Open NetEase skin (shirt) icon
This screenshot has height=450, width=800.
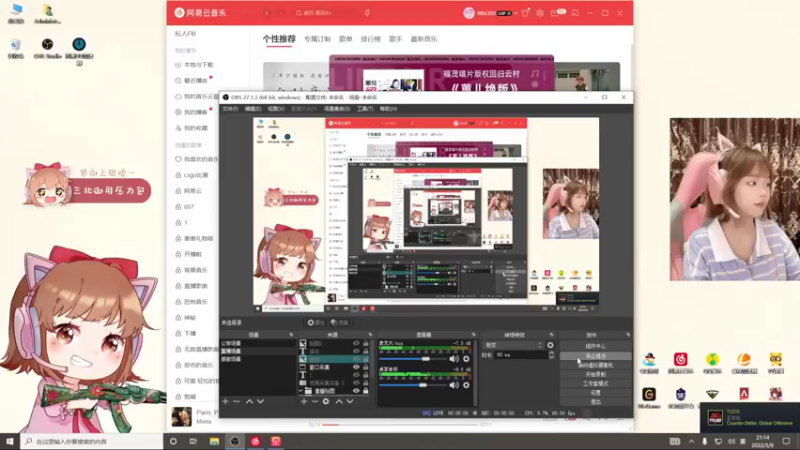[525, 13]
